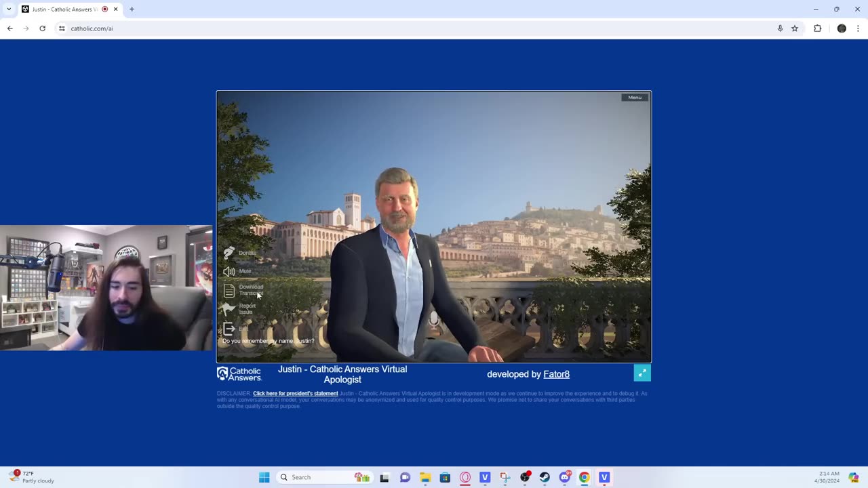This screenshot has width=868, height=488.
Task: Open the colorful Copilot icon in system tray
Action: pos(854,477)
